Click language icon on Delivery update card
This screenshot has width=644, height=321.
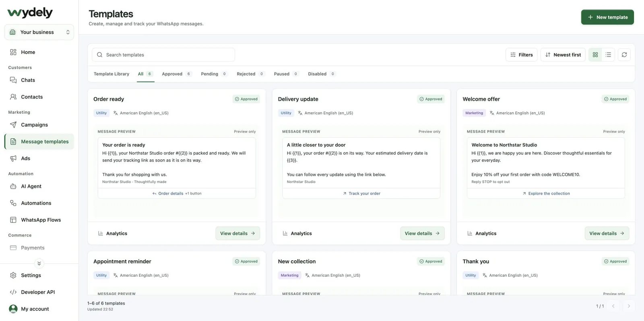(x=300, y=113)
